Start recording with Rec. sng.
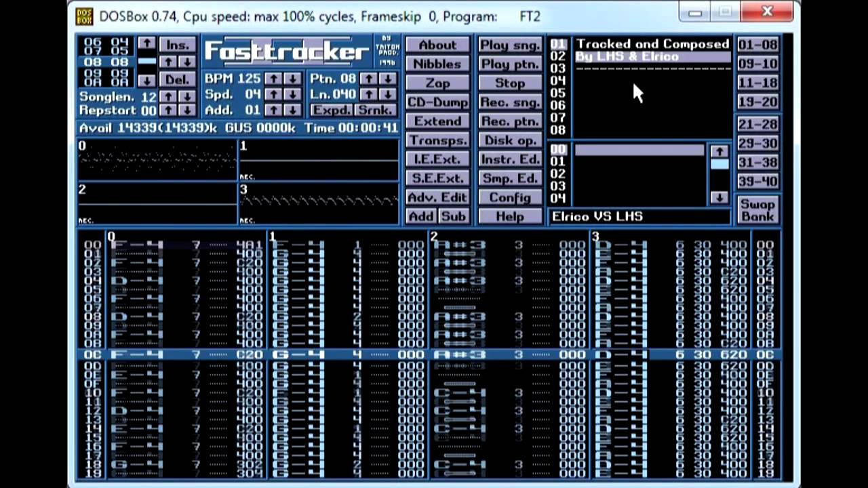The height and width of the screenshot is (488, 868). (510, 102)
